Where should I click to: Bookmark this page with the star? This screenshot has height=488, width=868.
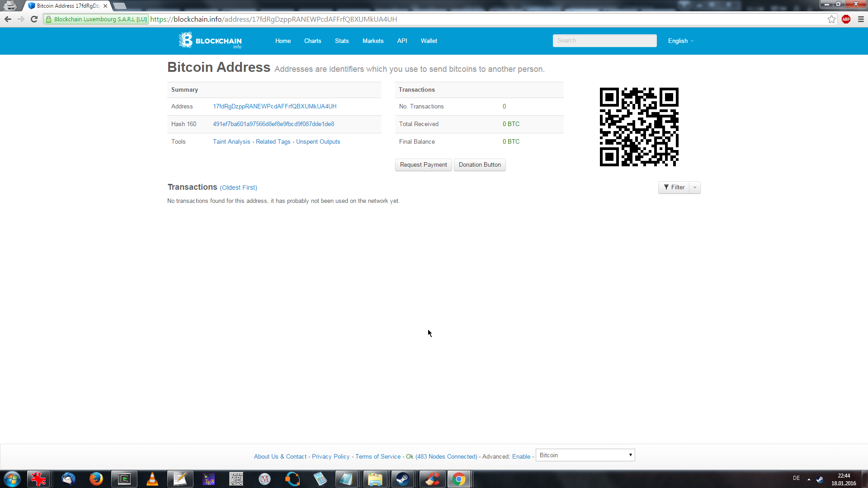[x=831, y=19]
